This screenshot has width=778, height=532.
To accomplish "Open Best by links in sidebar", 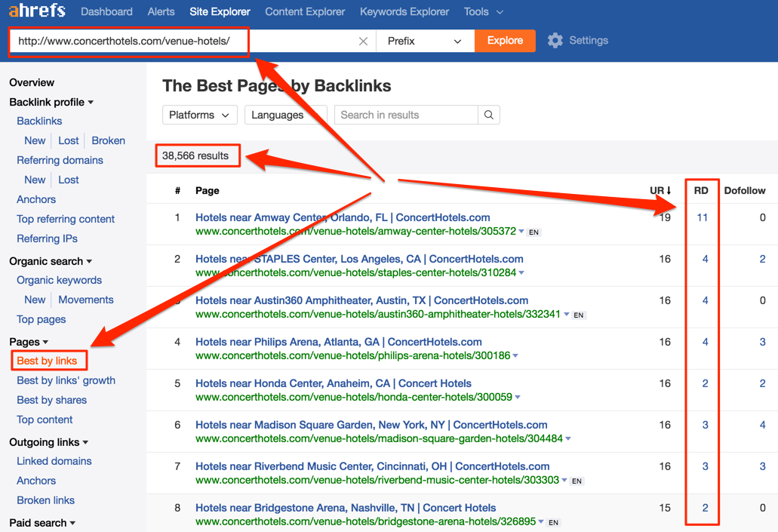I will (47, 361).
